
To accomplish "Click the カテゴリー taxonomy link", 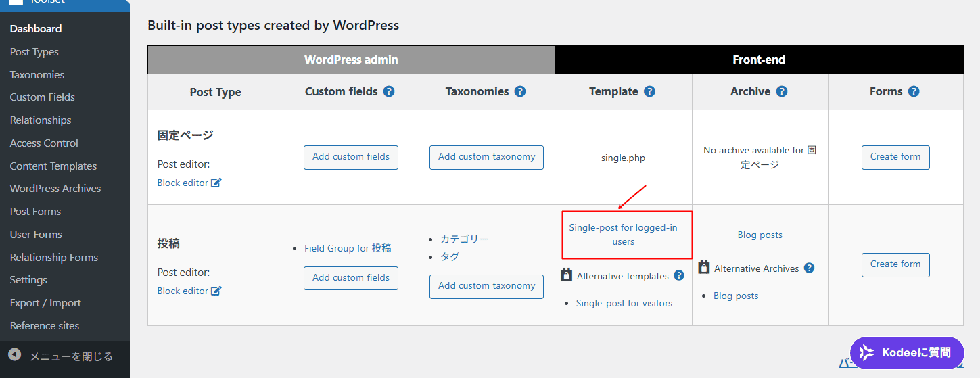I will pyautogui.click(x=464, y=239).
